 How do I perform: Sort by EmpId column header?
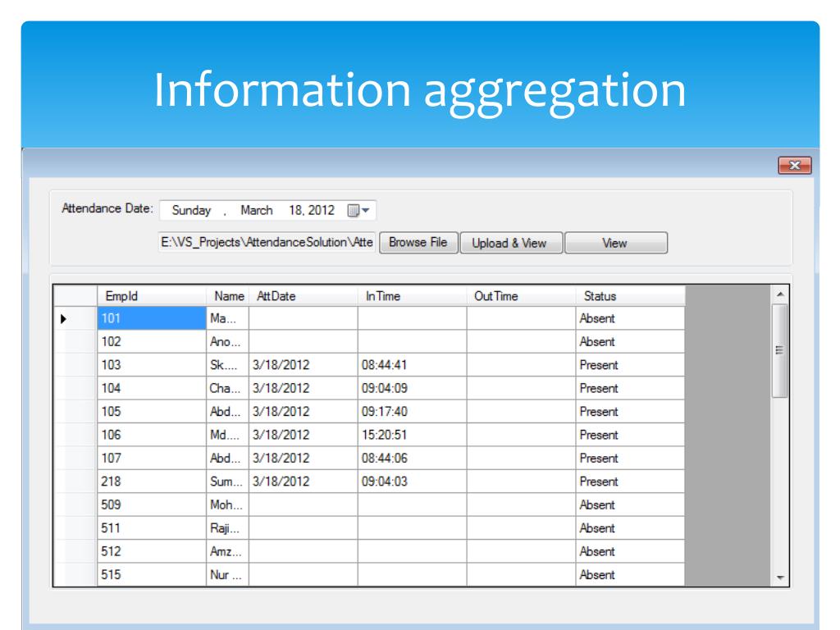click(x=152, y=296)
